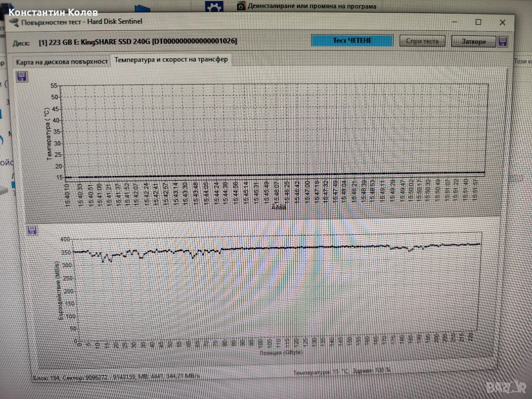Screen dimensions: 532x399
Task: Click the Hard Disk Sentinel title bar icon
Action: (x=14, y=22)
